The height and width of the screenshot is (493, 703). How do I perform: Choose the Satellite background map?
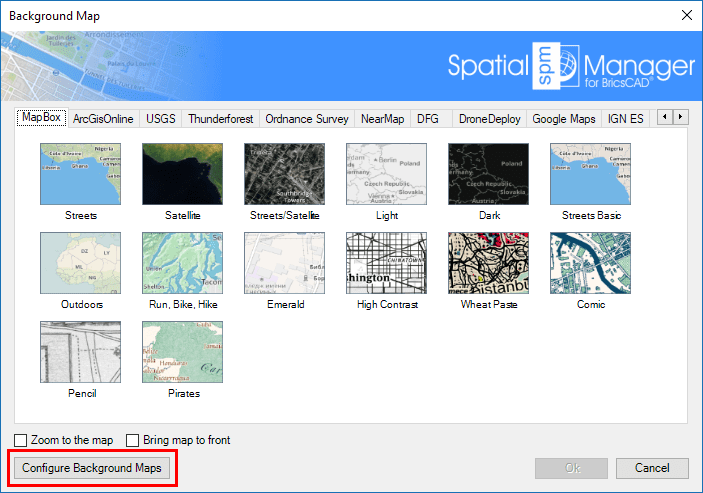click(x=182, y=173)
